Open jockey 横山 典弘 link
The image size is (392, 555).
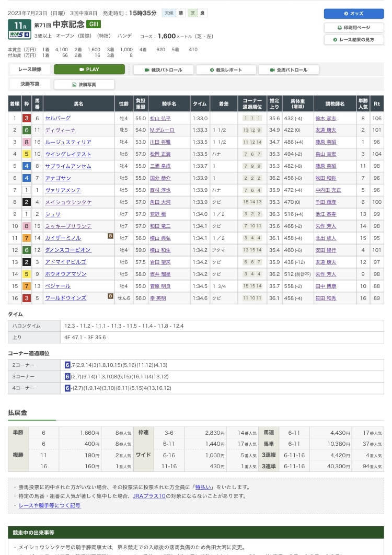click(x=160, y=238)
